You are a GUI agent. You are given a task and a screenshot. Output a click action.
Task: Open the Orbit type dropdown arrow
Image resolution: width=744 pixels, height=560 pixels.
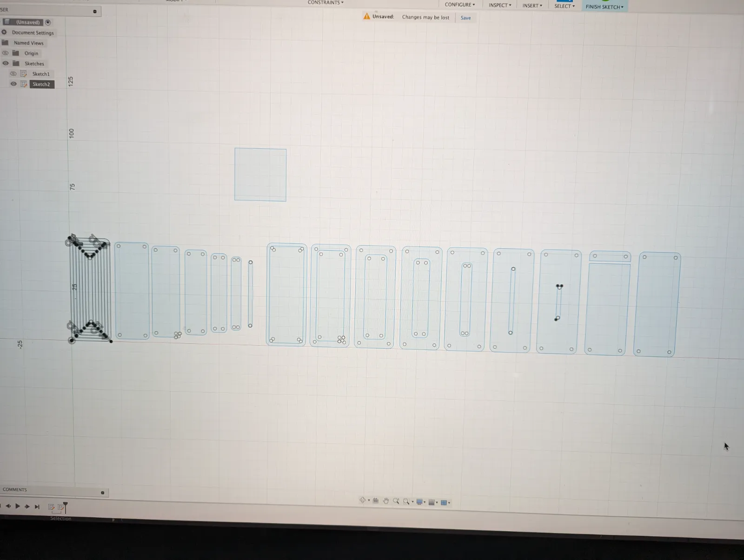tap(369, 501)
